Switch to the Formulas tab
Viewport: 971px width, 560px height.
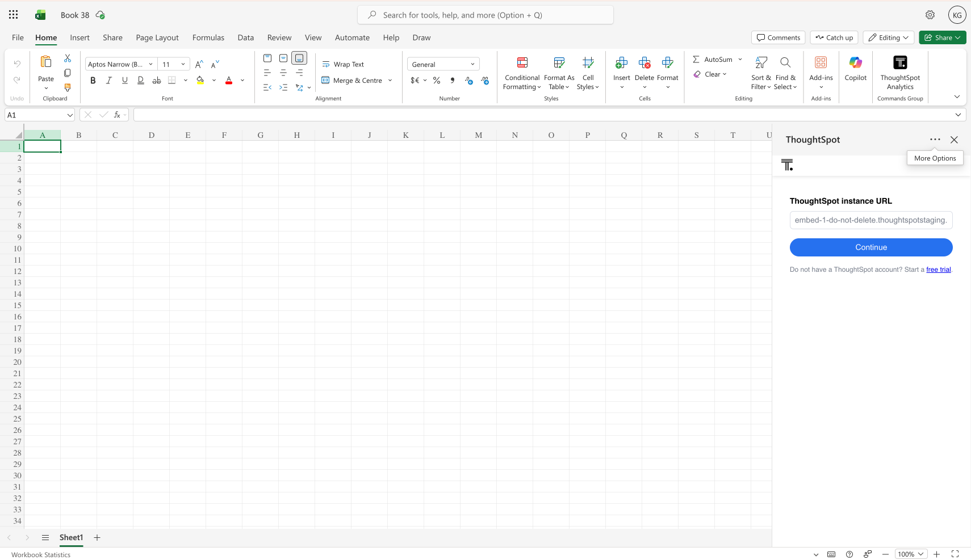[x=208, y=38]
